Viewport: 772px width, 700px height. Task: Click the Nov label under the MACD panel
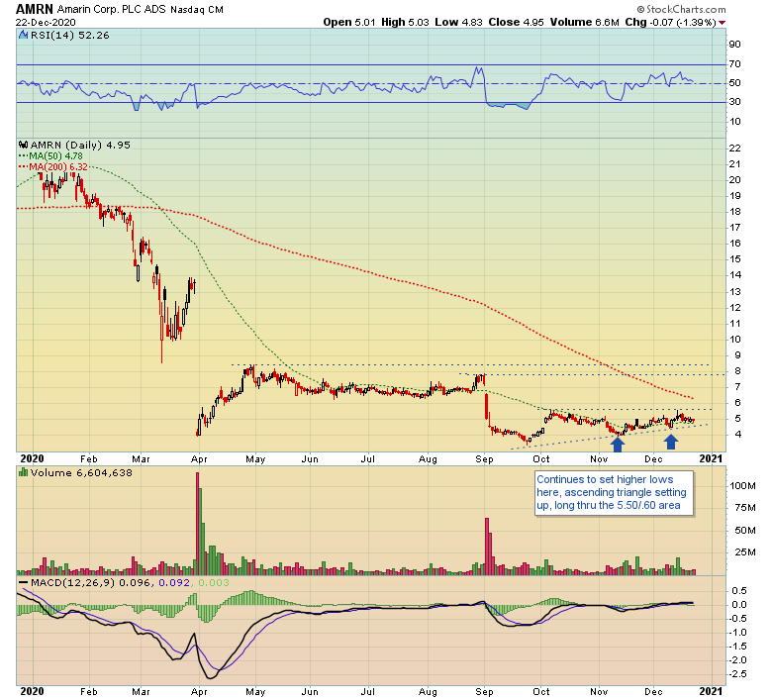point(599,692)
